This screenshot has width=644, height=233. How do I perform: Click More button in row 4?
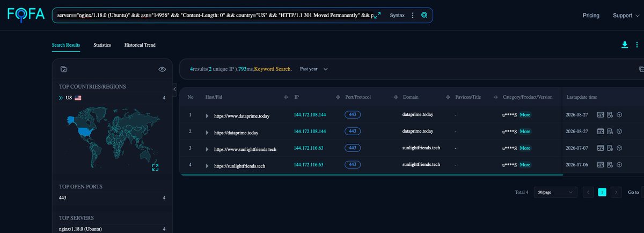coord(525,165)
